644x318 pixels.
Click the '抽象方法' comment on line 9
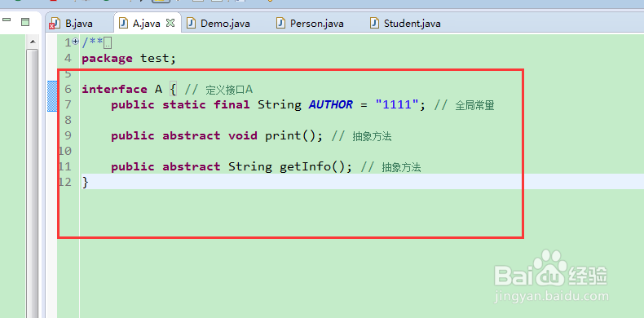tap(372, 137)
